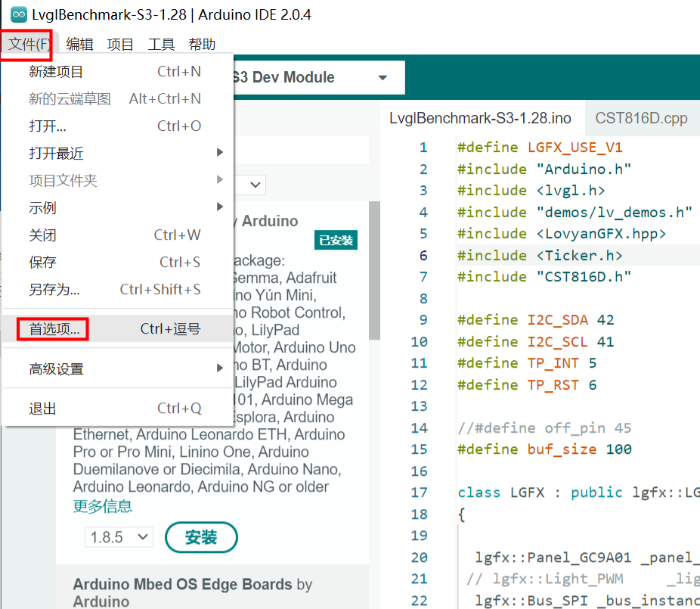The height and width of the screenshot is (609, 700).
Task: Click the 'lgfx::Panel_GC9A01' code line
Action: coord(587,557)
